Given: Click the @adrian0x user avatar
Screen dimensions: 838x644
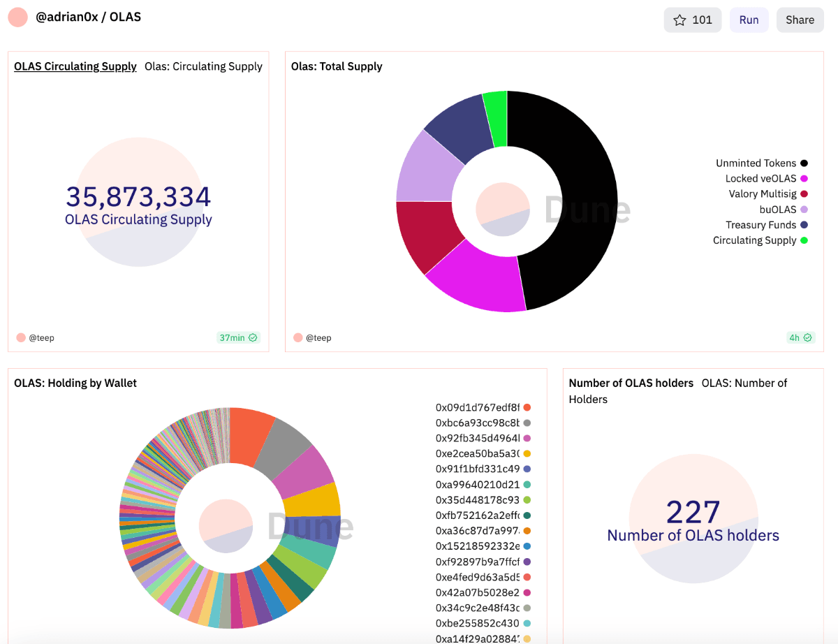Looking at the screenshot, I should (17, 17).
